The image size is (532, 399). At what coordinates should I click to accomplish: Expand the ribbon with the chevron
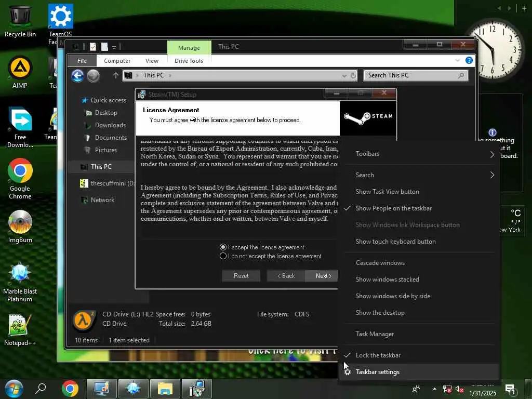click(457, 60)
